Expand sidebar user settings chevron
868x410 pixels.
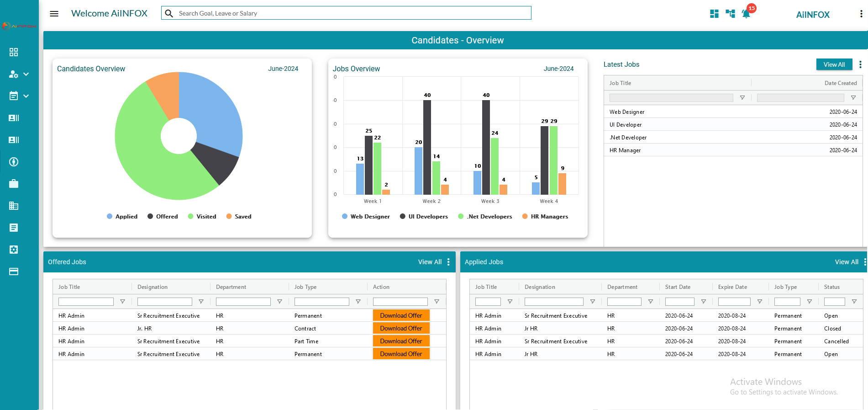coord(26,74)
